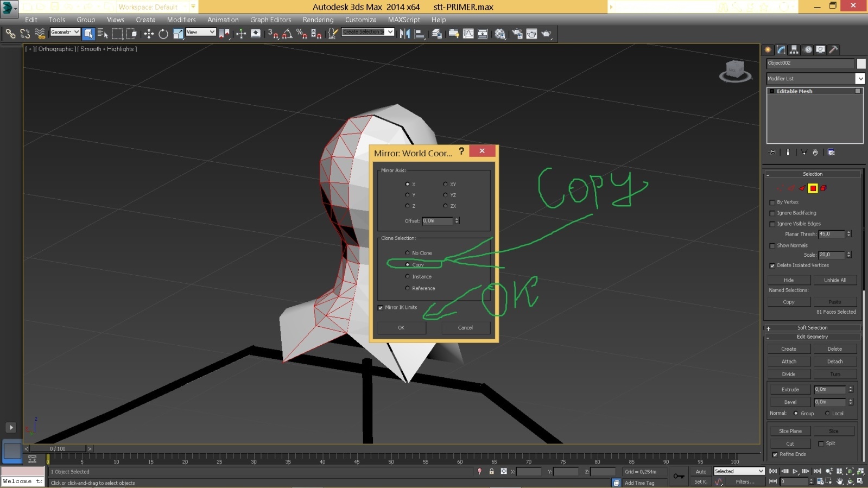Open the Rendering menu
Screen dimensions: 868x488
coord(318,20)
